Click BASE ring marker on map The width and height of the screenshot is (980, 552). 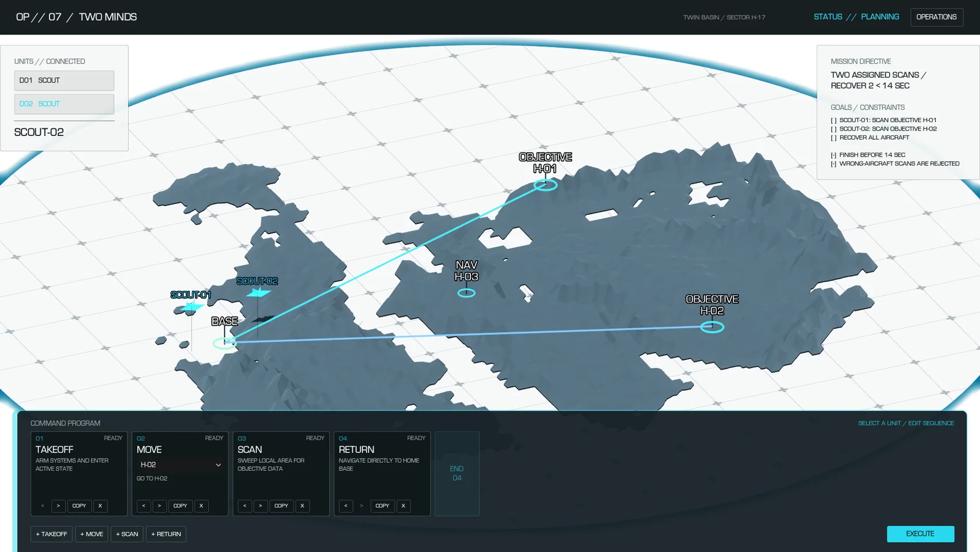coord(224,344)
